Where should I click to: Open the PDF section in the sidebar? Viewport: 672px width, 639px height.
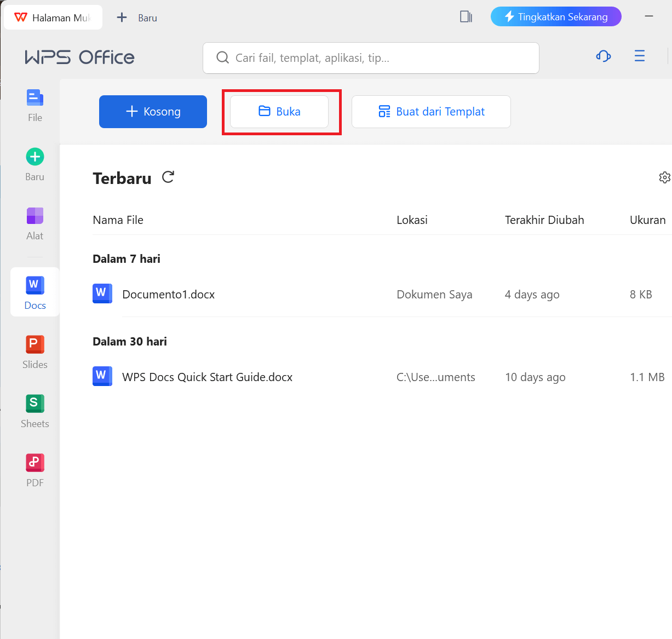point(35,470)
